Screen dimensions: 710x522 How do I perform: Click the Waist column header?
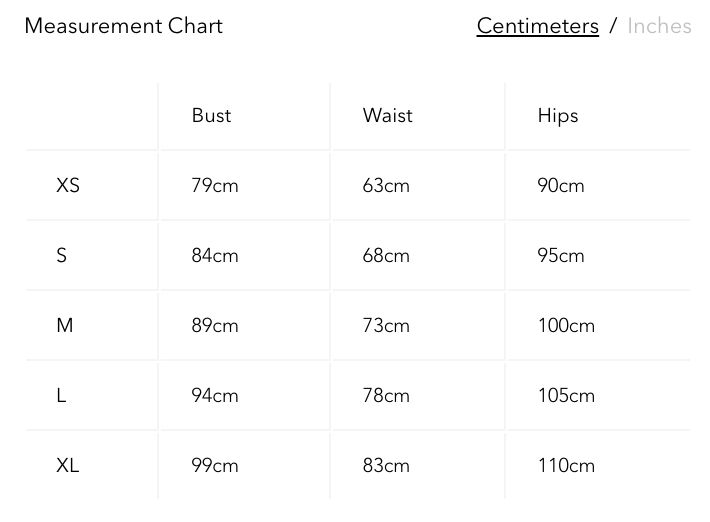387,116
